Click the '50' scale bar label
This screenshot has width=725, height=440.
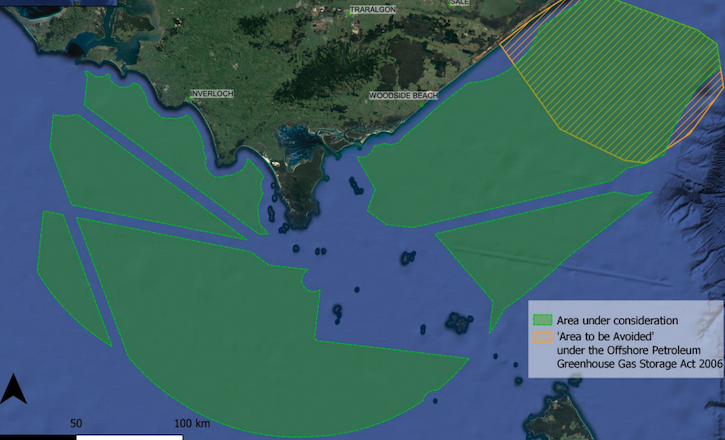[76, 423]
